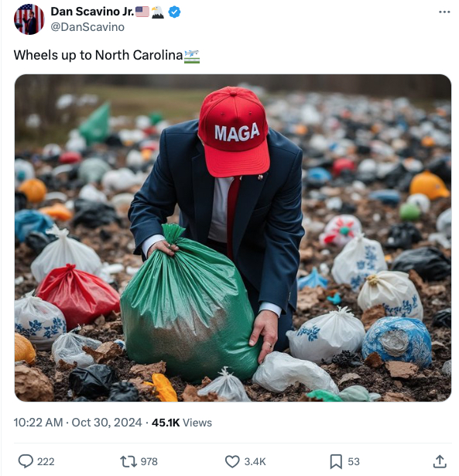Click the airplane emoji after North Carolina
This screenshot has height=476, width=459.
pos(192,57)
